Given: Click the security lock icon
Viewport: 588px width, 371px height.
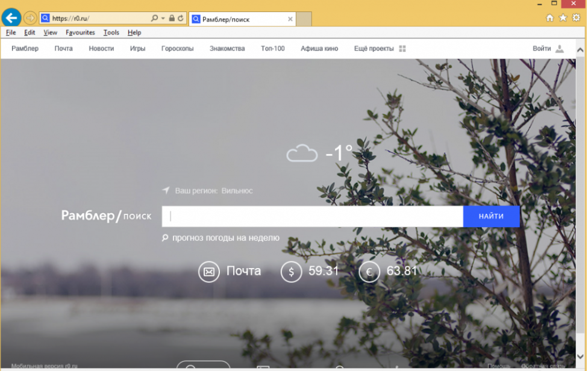Looking at the screenshot, I should coord(172,18).
